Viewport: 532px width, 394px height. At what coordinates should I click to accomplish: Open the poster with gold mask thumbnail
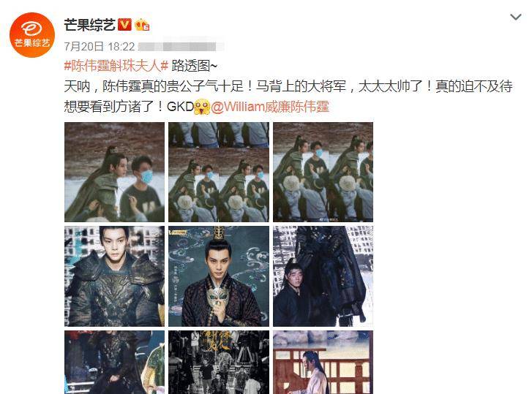pyautogui.click(x=219, y=276)
